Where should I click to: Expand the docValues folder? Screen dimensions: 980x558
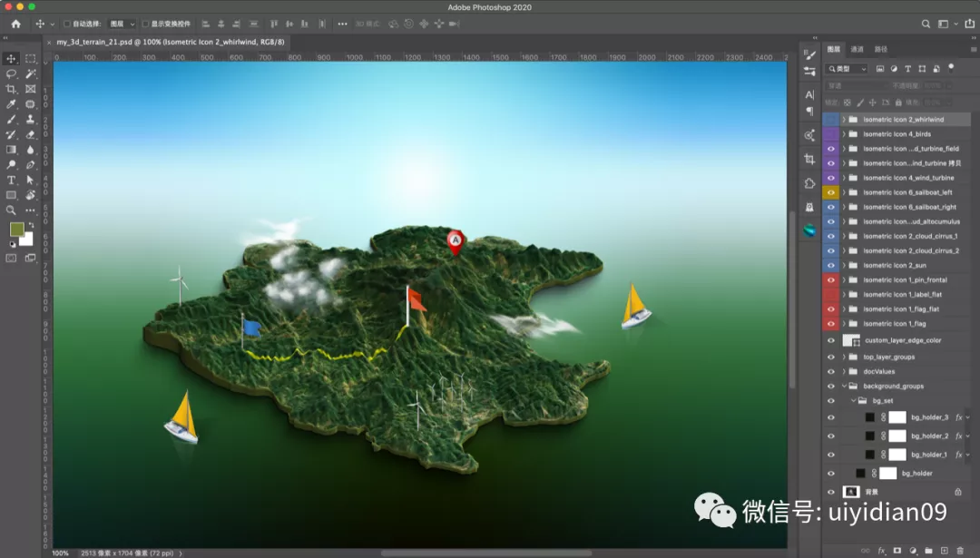(844, 371)
